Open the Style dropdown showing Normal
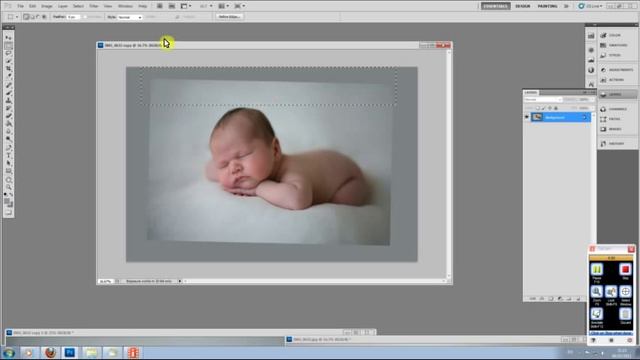This screenshot has width=640, height=360. coord(129,17)
